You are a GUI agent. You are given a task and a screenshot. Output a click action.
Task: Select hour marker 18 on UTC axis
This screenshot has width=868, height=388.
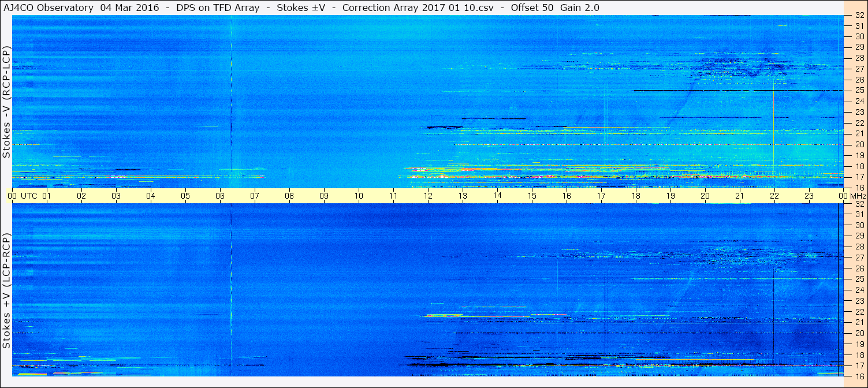636,196
